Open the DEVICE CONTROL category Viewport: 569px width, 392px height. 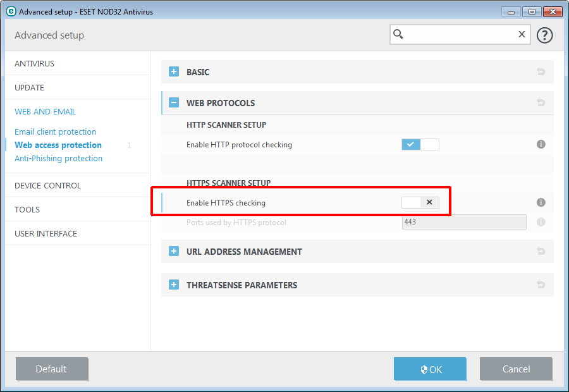47,185
